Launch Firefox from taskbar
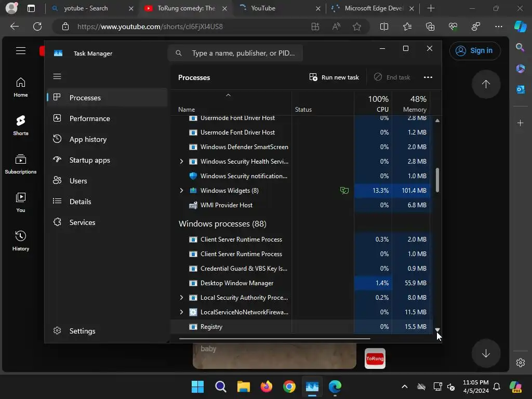Screen dimensions: 532x399 [x=267, y=387]
